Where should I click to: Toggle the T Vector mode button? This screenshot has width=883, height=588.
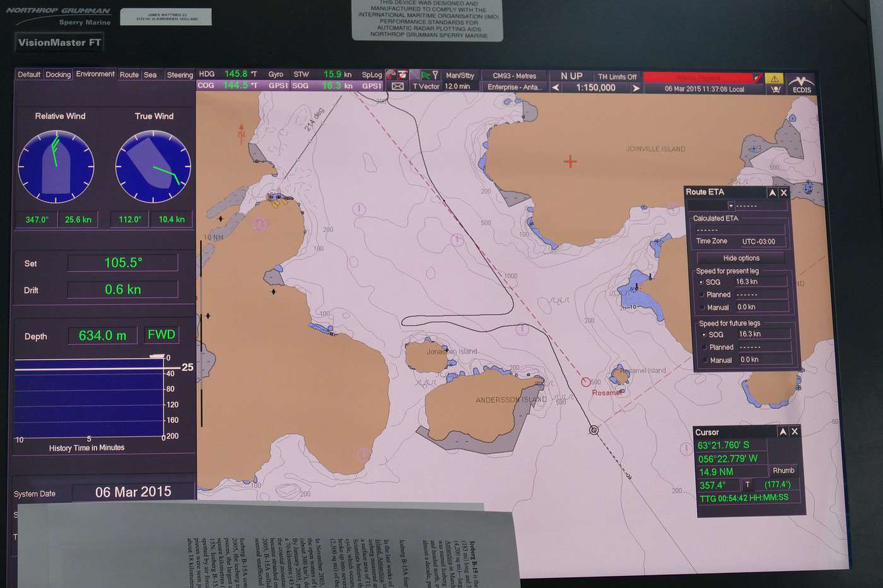pyautogui.click(x=426, y=86)
